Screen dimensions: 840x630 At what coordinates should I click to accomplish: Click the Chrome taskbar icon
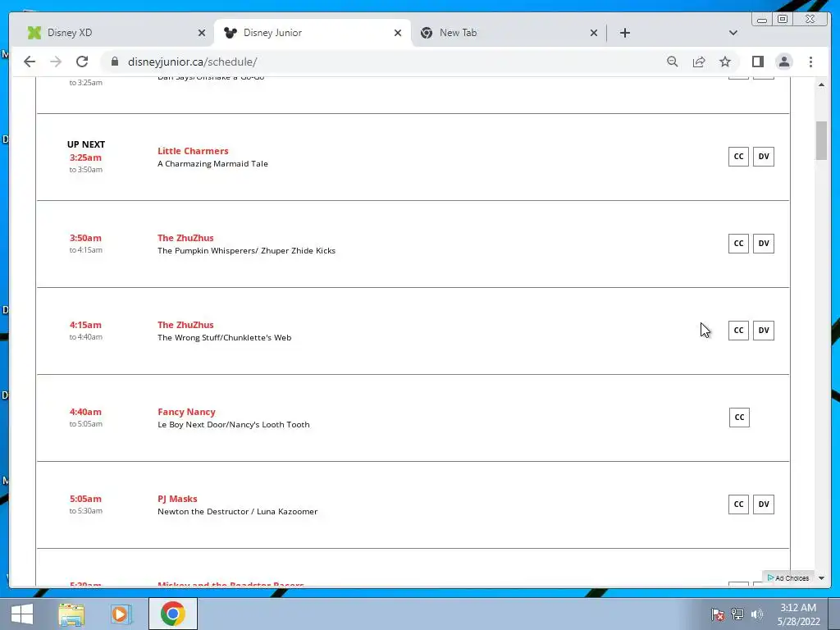(172, 614)
